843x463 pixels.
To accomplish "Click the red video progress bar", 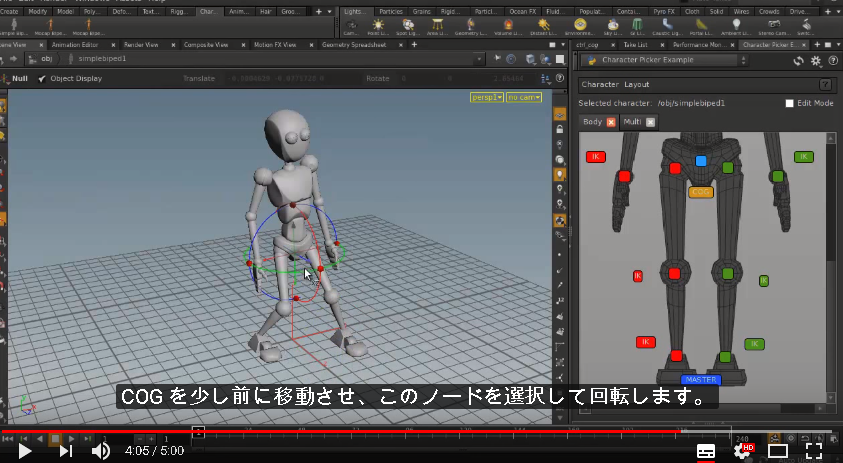I will coord(341,431).
